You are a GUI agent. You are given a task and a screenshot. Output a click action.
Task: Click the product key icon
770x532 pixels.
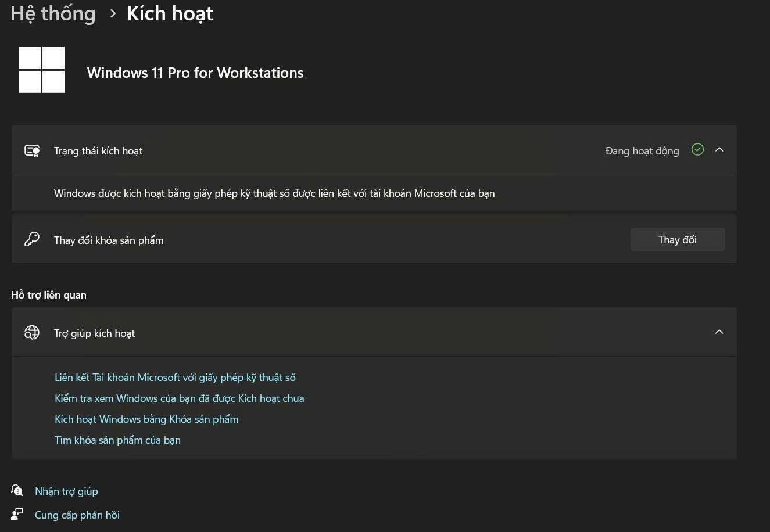32,239
